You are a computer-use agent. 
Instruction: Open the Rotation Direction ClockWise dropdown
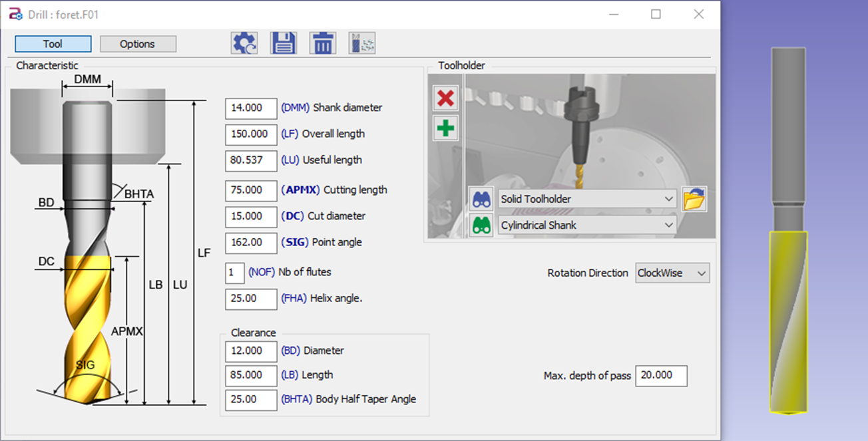pos(672,273)
